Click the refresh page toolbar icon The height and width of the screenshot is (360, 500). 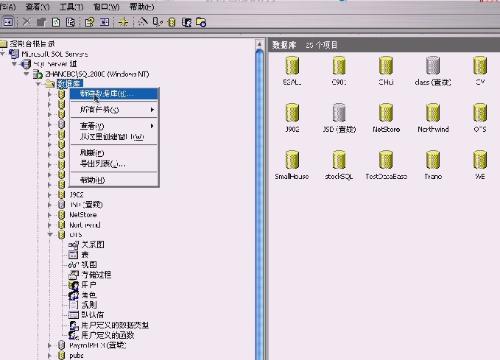coord(56,22)
